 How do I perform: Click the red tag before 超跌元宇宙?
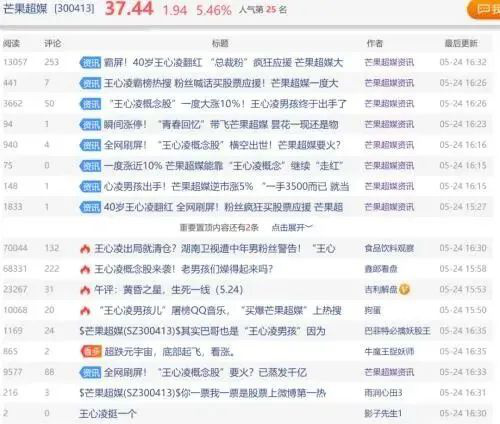point(91,351)
